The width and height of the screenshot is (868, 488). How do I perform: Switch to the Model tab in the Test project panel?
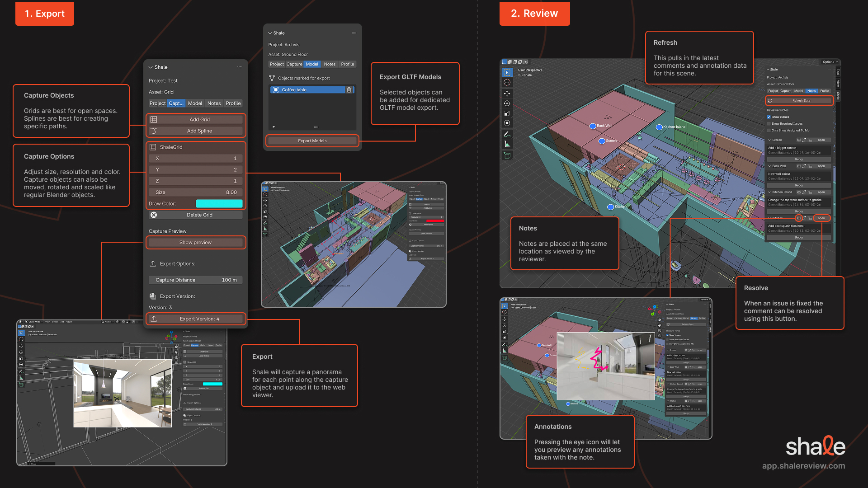tap(195, 103)
